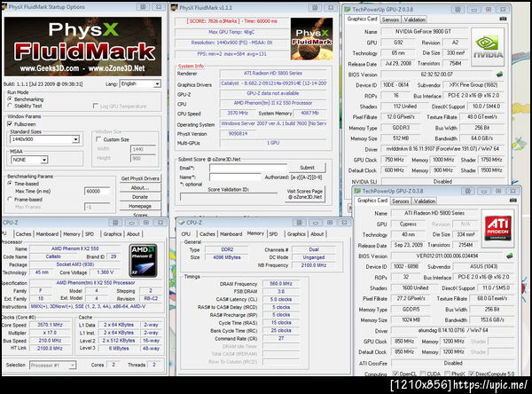Click the PhysX FluidMark v1.1.1 title bar icon
Image resolution: width=532 pixels, height=394 pixels.
[175, 7]
